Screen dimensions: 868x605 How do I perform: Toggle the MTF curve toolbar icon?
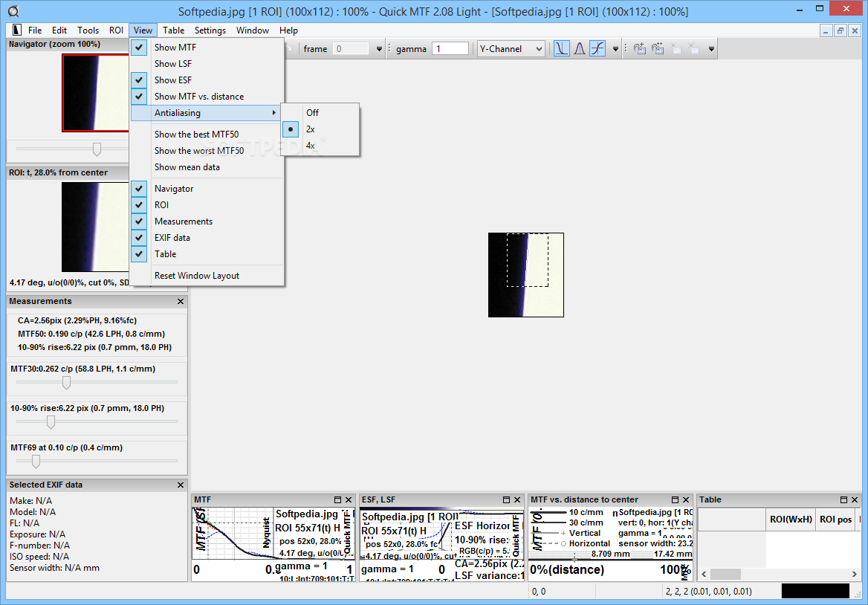561,49
